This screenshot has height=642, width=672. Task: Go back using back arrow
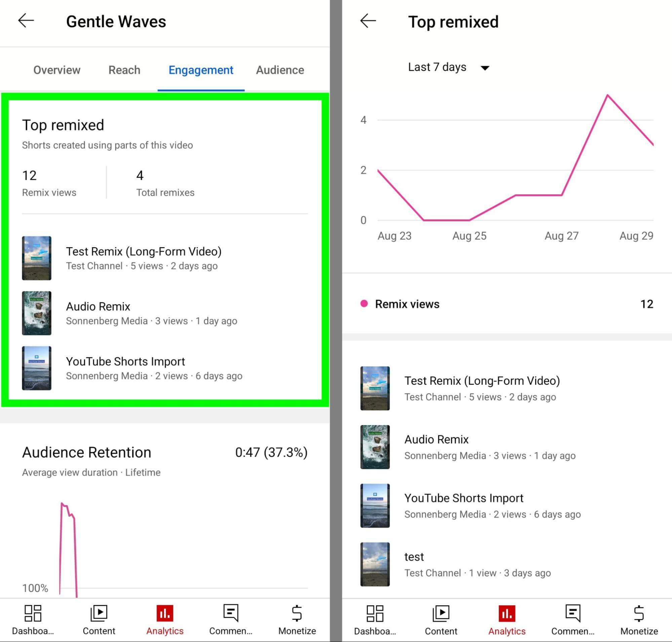25,21
